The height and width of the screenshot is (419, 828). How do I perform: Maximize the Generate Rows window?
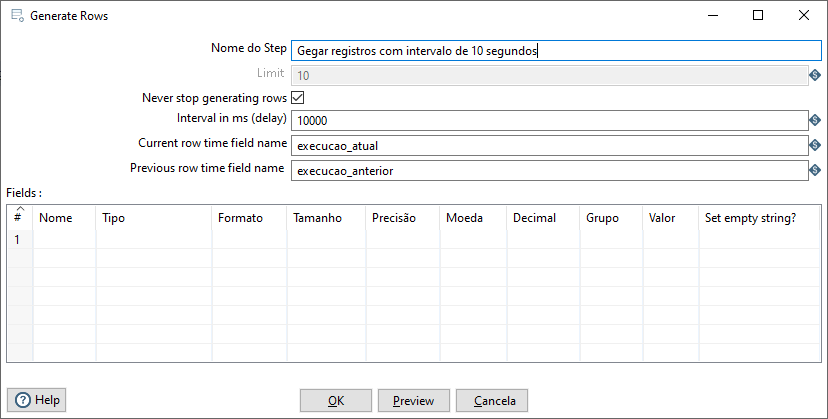click(x=758, y=15)
